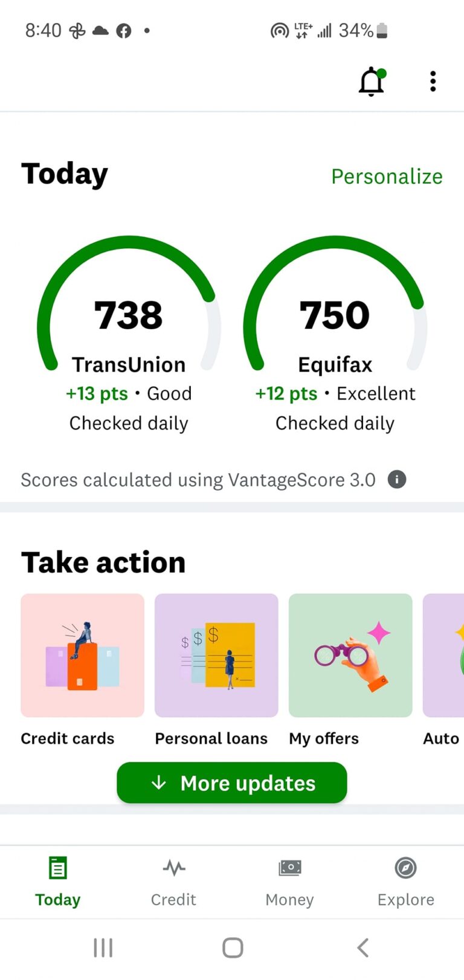Open the notifications bell

tap(372, 82)
